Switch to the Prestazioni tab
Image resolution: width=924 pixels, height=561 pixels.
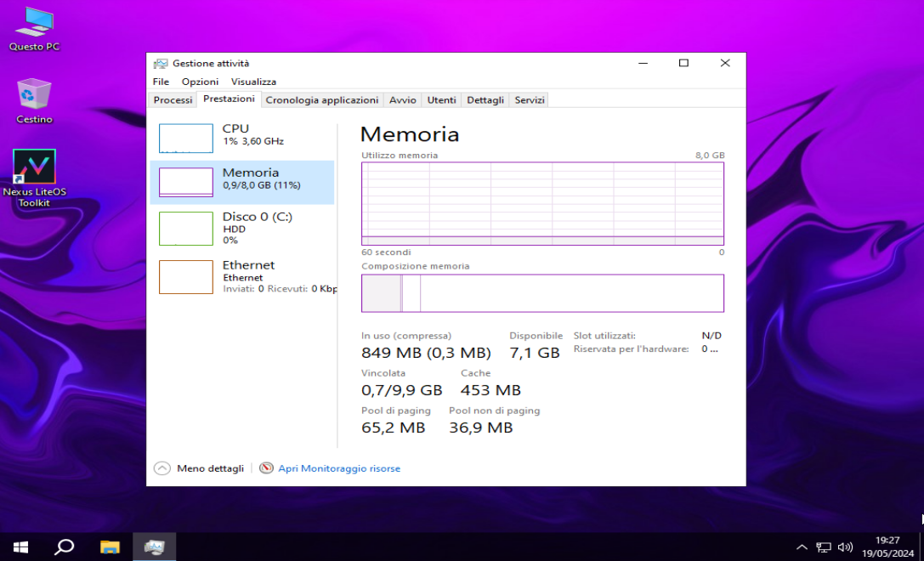coord(229,99)
